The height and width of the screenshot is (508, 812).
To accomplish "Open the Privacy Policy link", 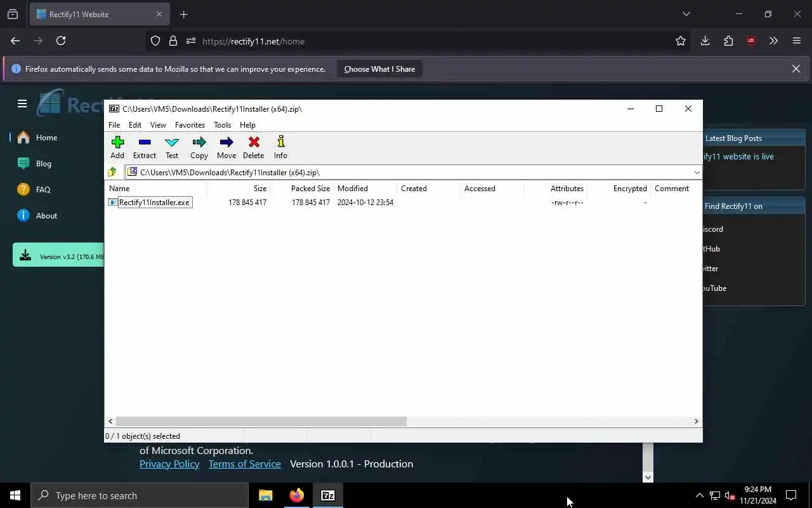I will pos(169,464).
